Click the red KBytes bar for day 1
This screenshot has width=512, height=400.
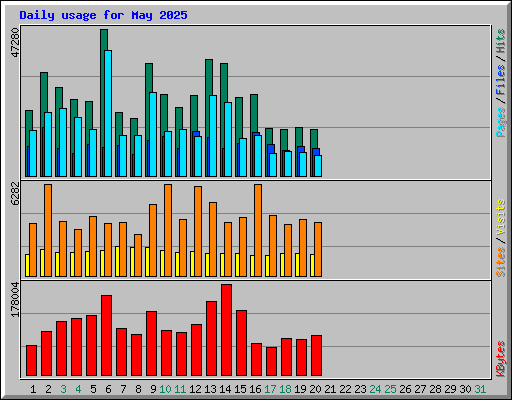pos(31,360)
